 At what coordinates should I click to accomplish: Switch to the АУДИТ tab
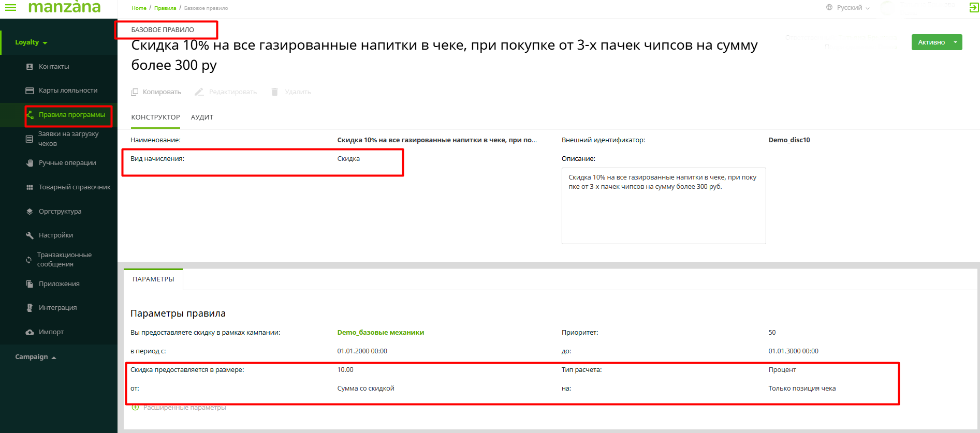[x=202, y=117]
